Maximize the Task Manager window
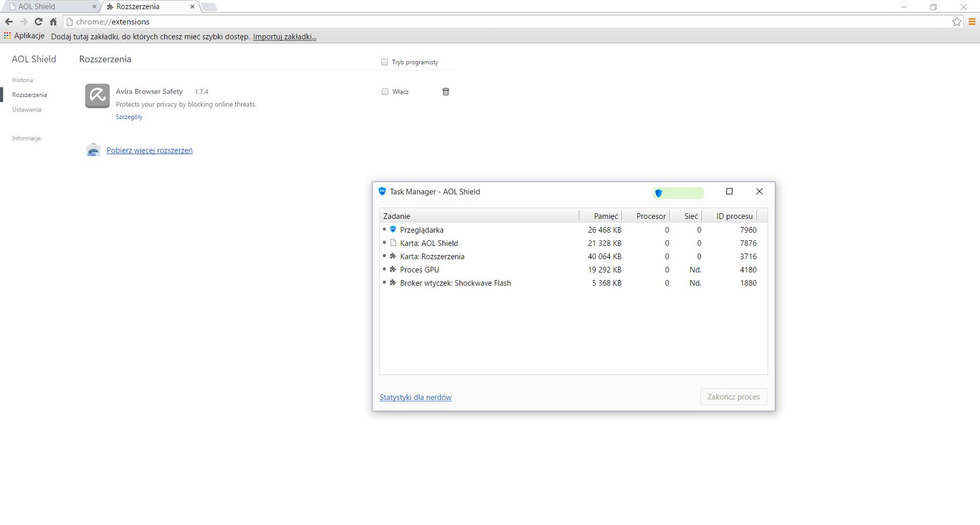Viewport: 980px width, 525px height. pyautogui.click(x=729, y=191)
